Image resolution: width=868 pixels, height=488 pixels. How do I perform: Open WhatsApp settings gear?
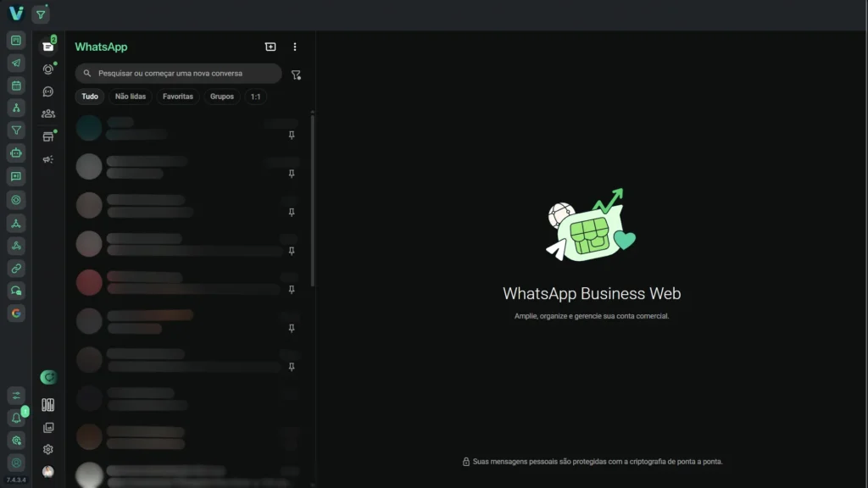[48, 450]
